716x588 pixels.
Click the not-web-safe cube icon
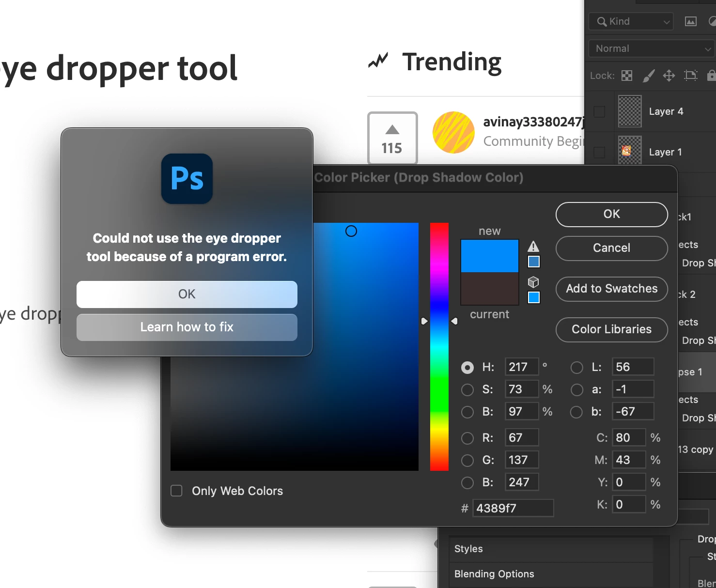pyautogui.click(x=533, y=282)
